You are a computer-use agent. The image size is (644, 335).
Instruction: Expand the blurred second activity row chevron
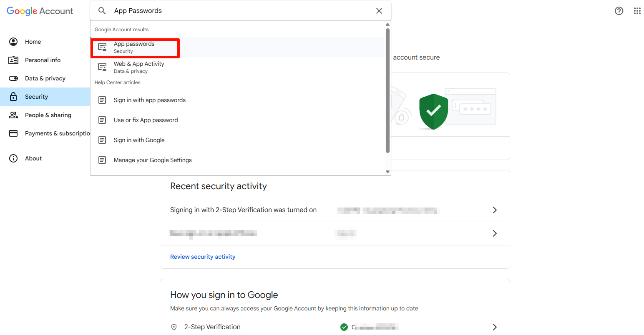(495, 233)
